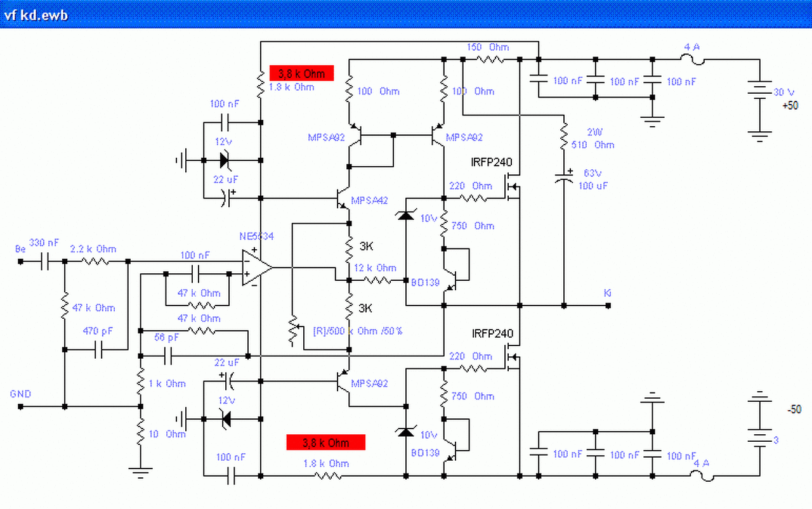
Task: Click the 330 nF input capacitor
Action: pos(45,261)
